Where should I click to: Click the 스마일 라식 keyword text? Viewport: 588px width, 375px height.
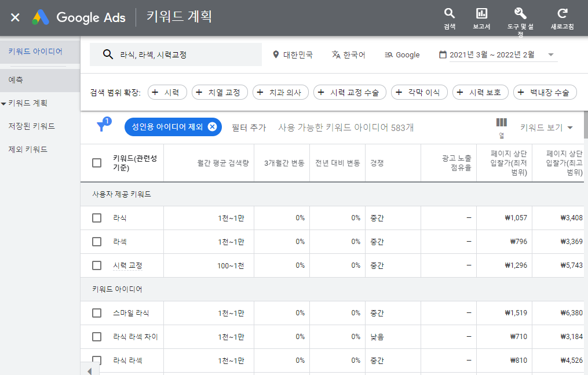(131, 313)
